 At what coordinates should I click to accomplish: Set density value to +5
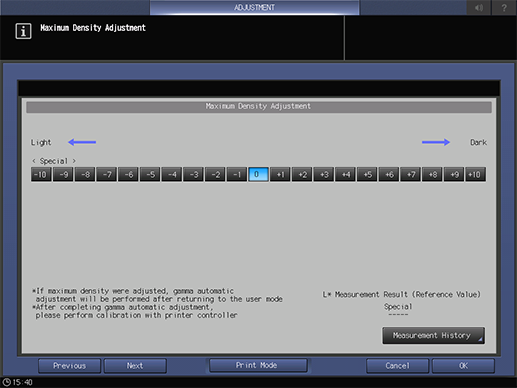click(367, 174)
